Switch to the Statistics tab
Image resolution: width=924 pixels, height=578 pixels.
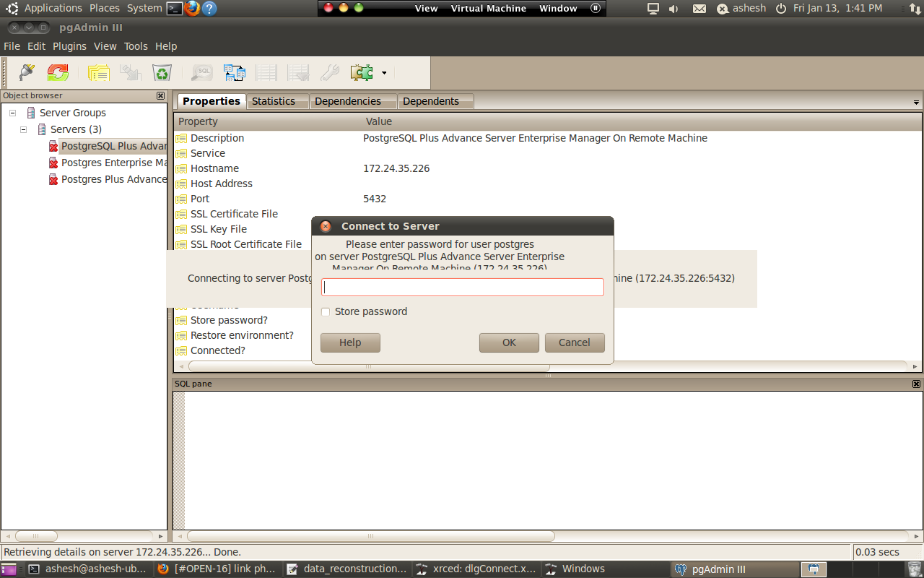(273, 101)
